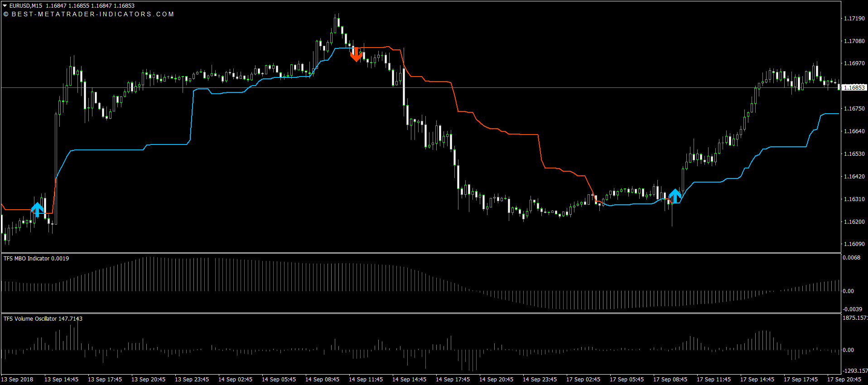Click the red down sell signal arrow
The image size is (868, 385).
point(356,54)
